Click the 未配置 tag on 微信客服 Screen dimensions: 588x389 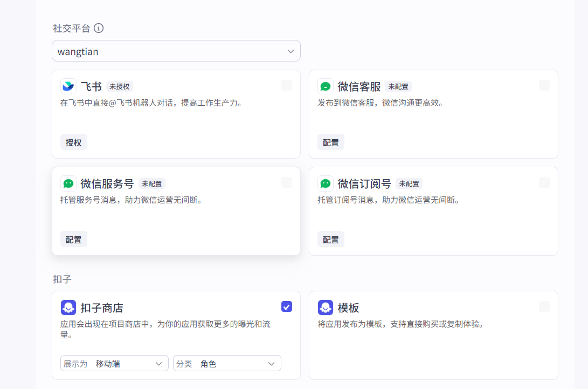click(398, 87)
